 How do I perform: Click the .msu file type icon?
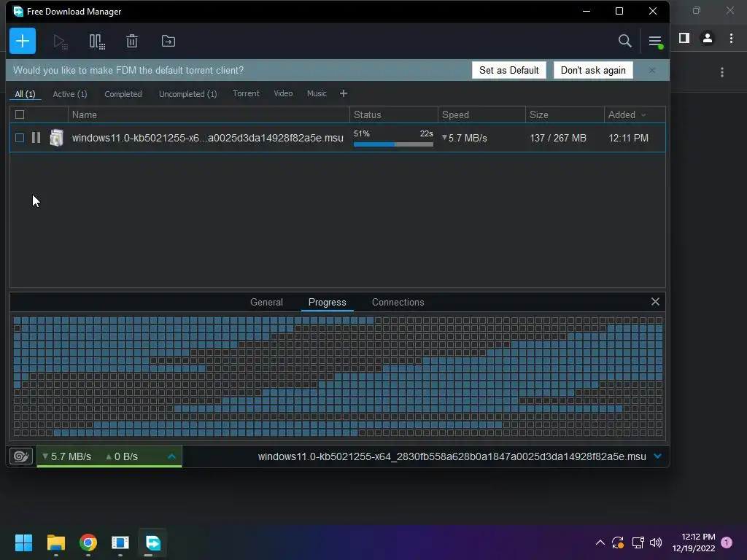point(56,138)
